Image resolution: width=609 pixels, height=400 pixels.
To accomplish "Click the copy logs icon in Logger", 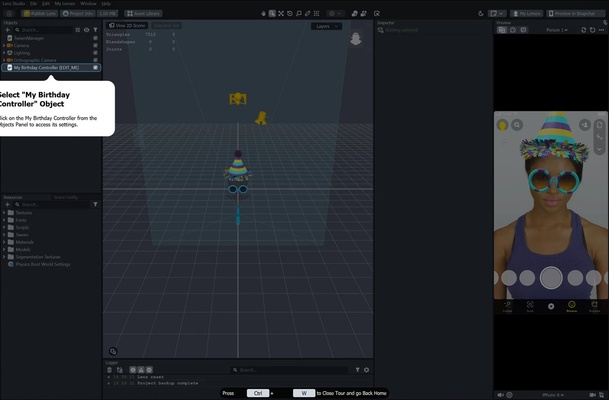I will click(x=120, y=370).
